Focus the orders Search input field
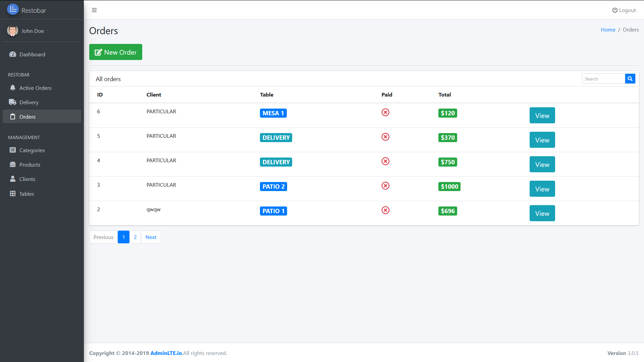Screen dimensions: 644x362 (x=603, y=79)
